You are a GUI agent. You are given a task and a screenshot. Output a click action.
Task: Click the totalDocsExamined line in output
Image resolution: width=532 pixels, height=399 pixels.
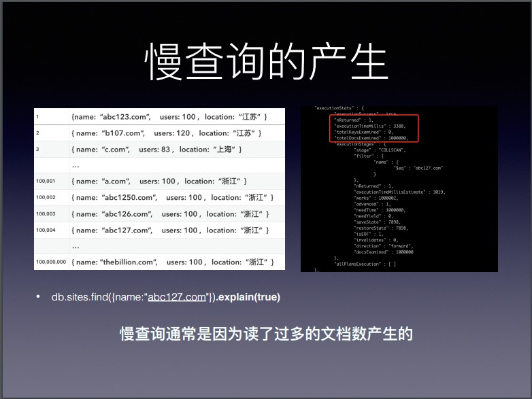click(x=371, y=138)
